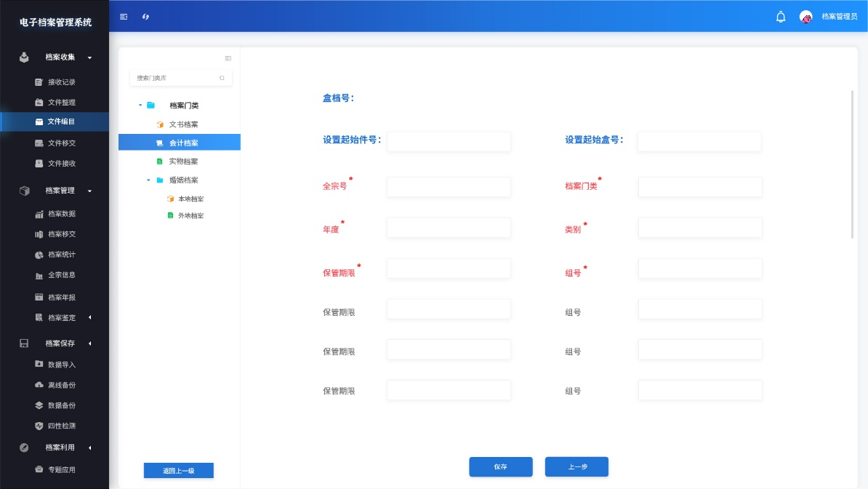This screenshot has width=868, height=489.
Task: Collapse the 档案门类 tree node
Action: [x=140, y=106]
